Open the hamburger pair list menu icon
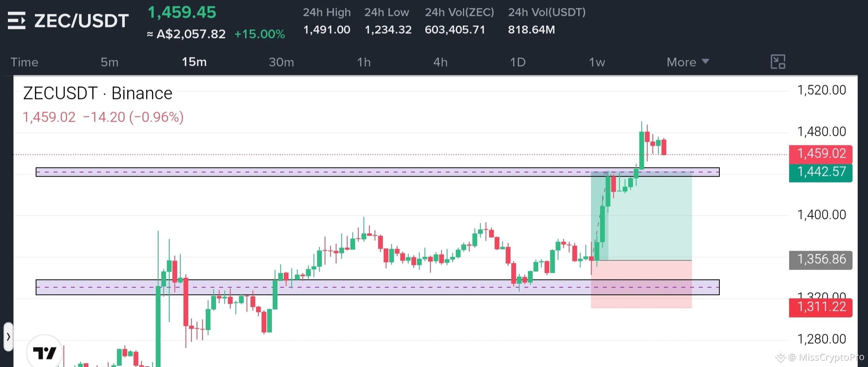The height and width of the screenshot is (367, 868). [17, 21]
